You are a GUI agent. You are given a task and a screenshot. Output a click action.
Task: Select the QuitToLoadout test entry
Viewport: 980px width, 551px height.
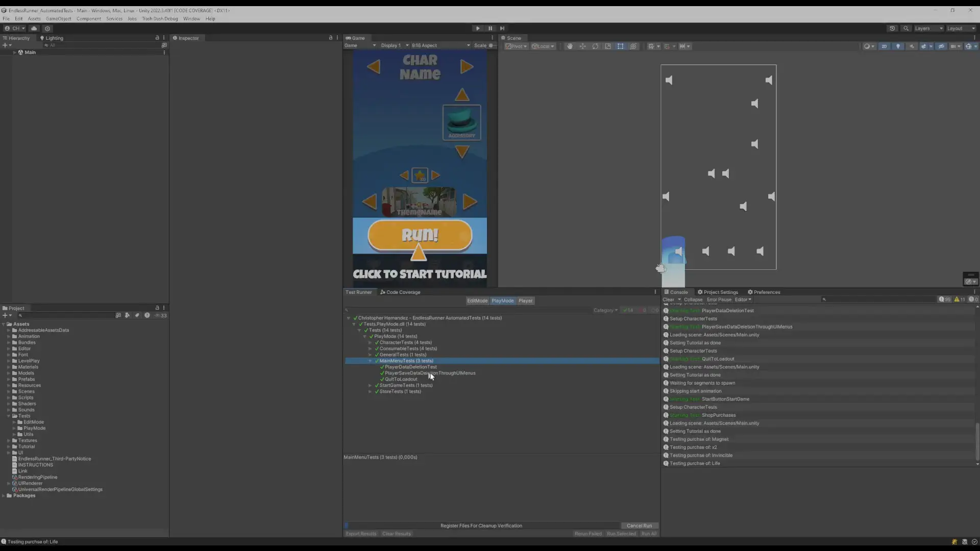pyautogui.click(x=401, y=380)
